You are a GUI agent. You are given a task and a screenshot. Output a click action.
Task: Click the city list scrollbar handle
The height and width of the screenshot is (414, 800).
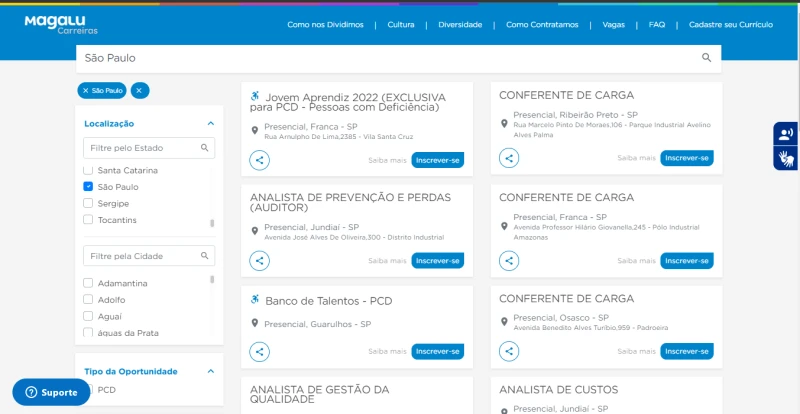pyautogui.click(x=212, y=279)
